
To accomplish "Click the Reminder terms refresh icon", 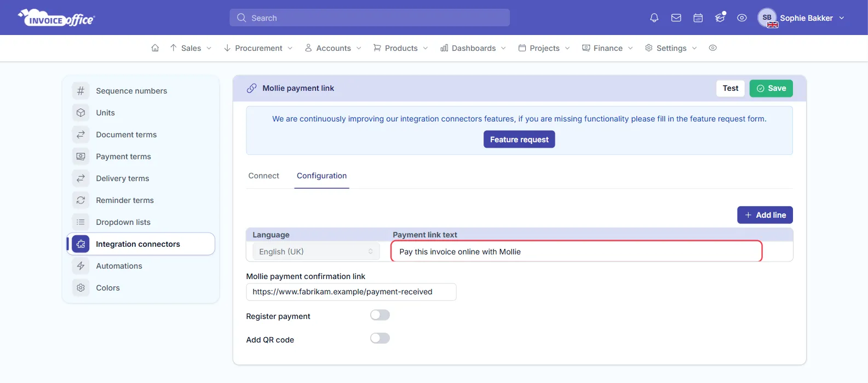I will 81,200.
